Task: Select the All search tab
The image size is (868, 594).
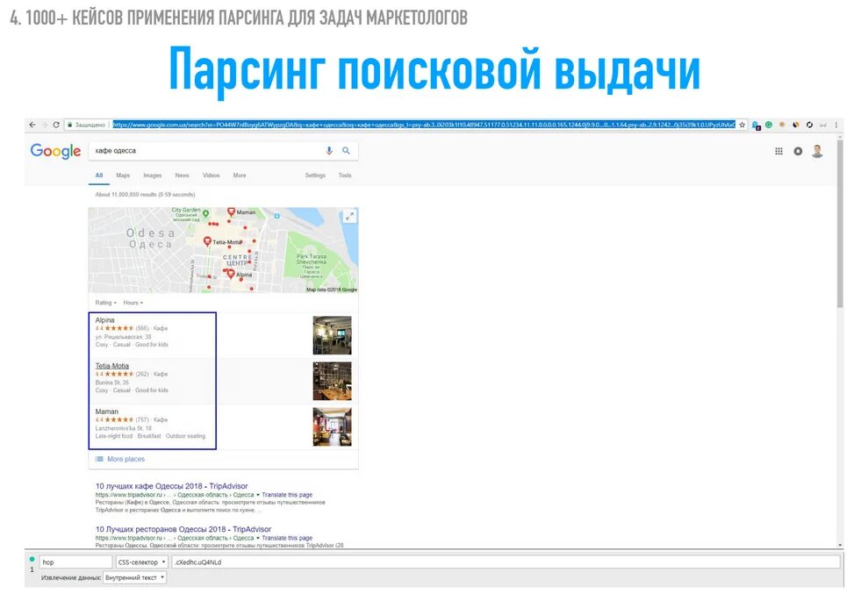Action: [99, 175]
